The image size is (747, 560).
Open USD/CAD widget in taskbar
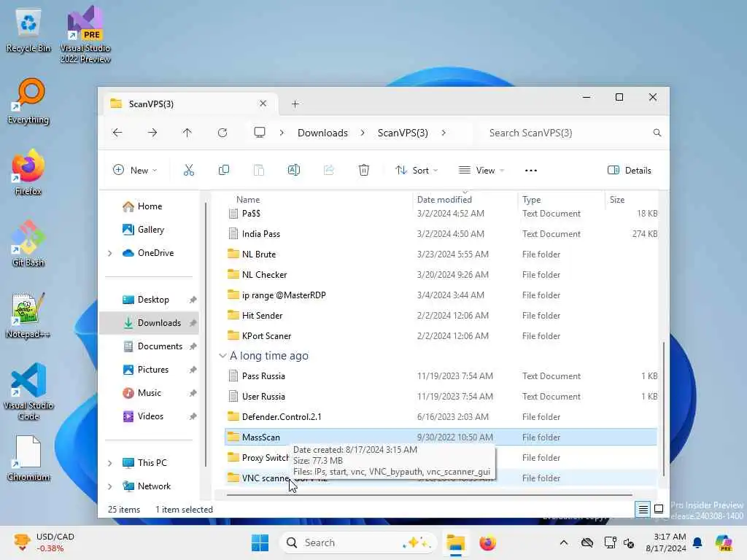[x=44, y=542]
